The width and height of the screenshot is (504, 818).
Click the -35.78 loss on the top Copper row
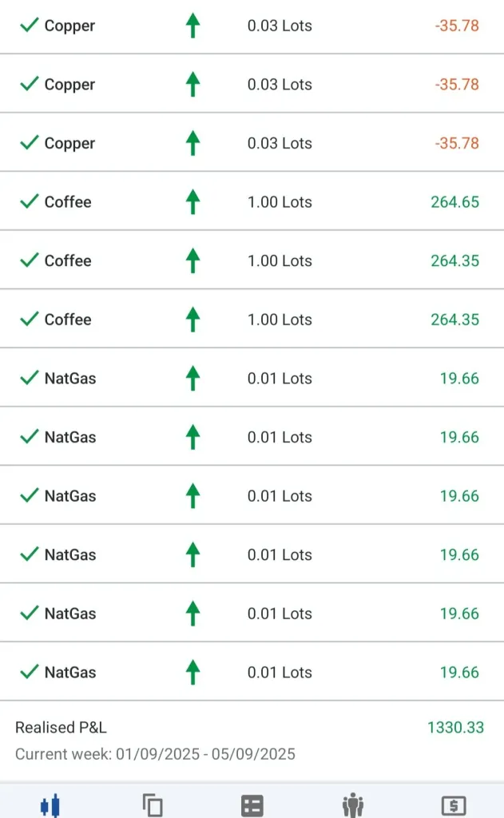tap(457, 26)
